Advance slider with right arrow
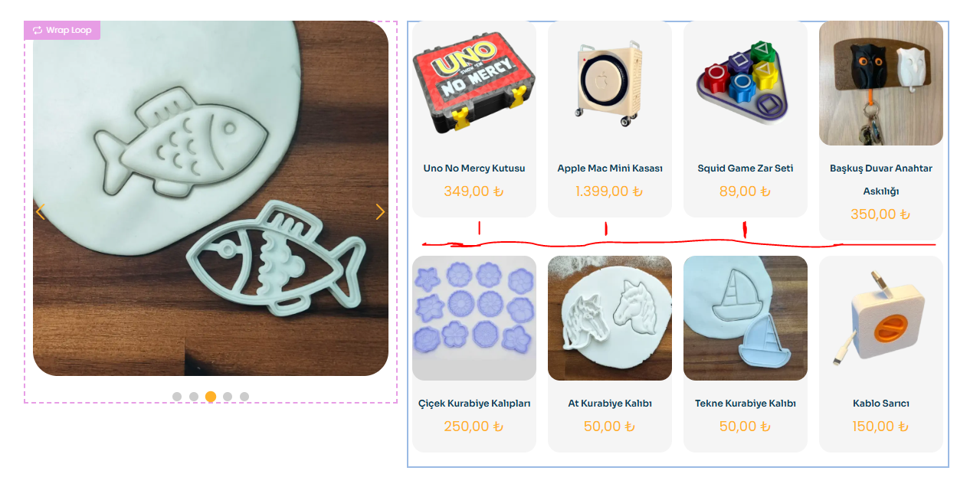This screenshot has height=487, width=980. point(380,212)
